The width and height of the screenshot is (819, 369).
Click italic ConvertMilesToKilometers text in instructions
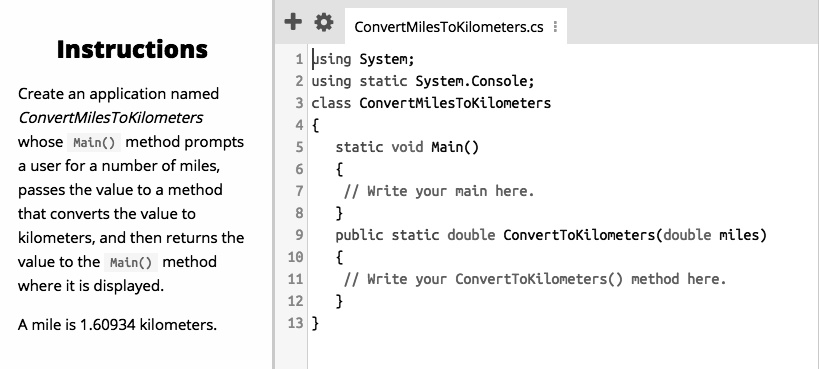pos(111,118)
